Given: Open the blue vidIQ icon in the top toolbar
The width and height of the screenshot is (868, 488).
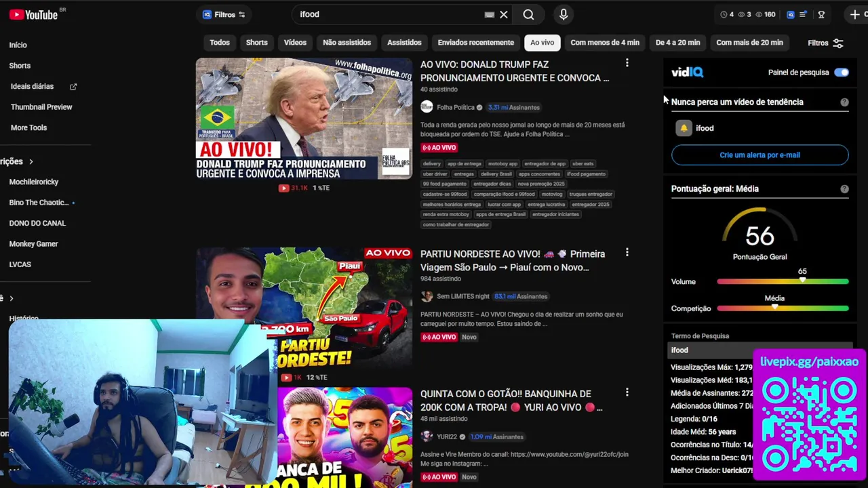Looking at the screenshot, I should pyautogui.click(x=791, y=14).
